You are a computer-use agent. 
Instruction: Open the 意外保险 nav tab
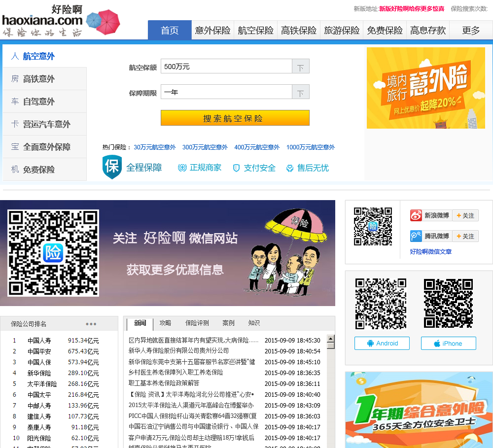point(212,30)
